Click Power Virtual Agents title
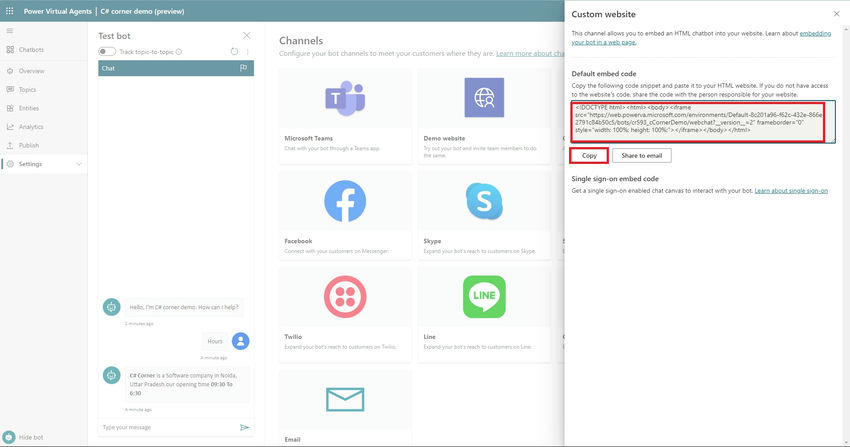The image size is (850, 447). tap(57, 11)
